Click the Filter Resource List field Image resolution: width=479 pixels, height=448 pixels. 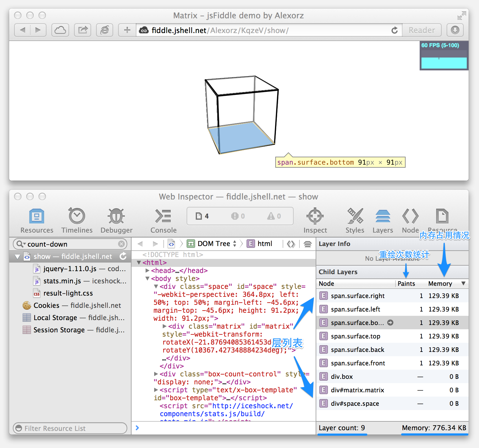click(70, 428)
